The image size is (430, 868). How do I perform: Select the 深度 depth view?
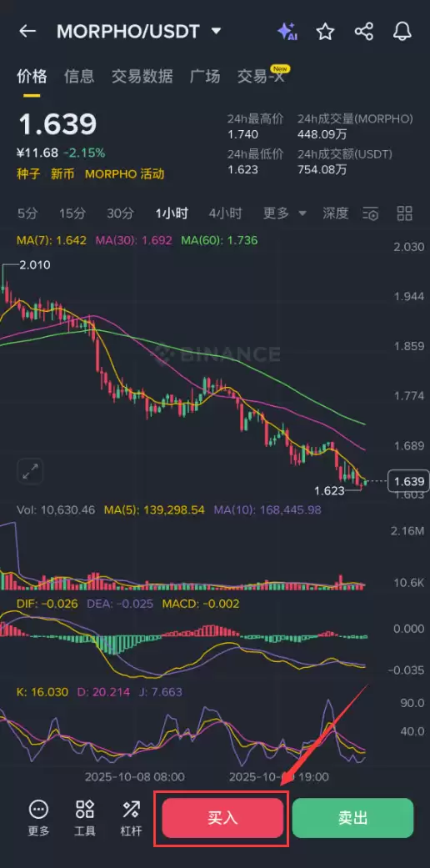pyautogui.click(x=336, y=213)
